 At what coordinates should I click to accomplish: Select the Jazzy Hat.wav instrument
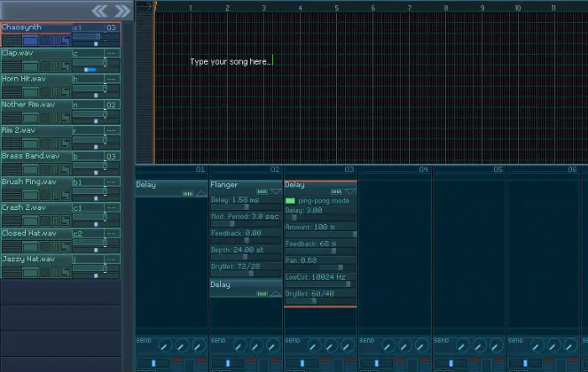[x=36, y=259]
